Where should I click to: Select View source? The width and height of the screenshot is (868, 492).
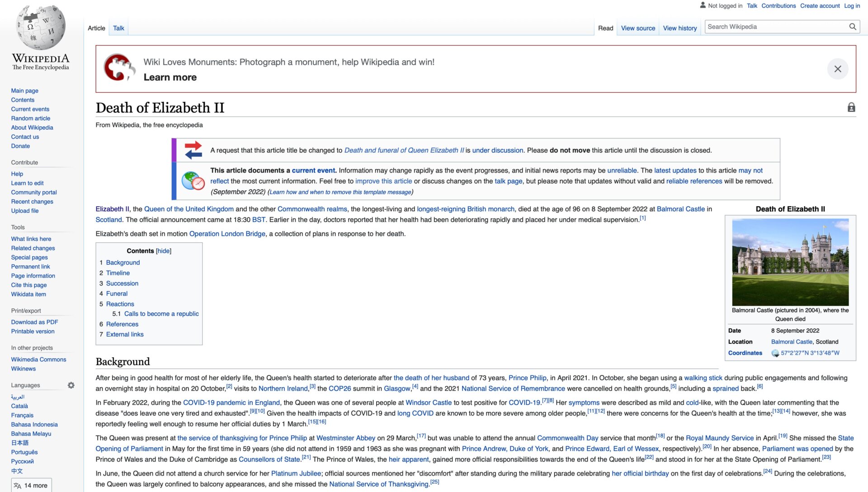click(x=637, y=28)
